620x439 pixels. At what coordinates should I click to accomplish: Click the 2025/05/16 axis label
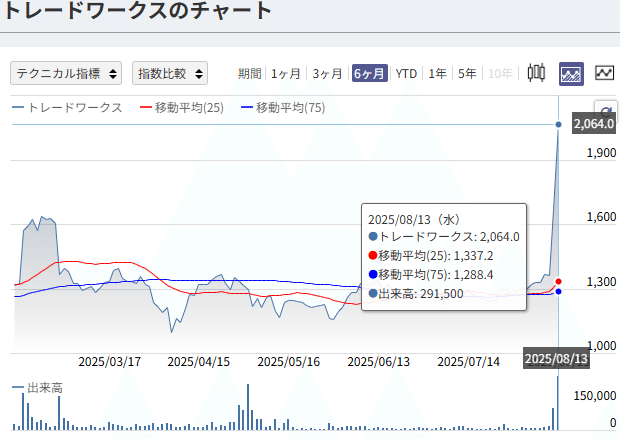(x=289, y=361)
